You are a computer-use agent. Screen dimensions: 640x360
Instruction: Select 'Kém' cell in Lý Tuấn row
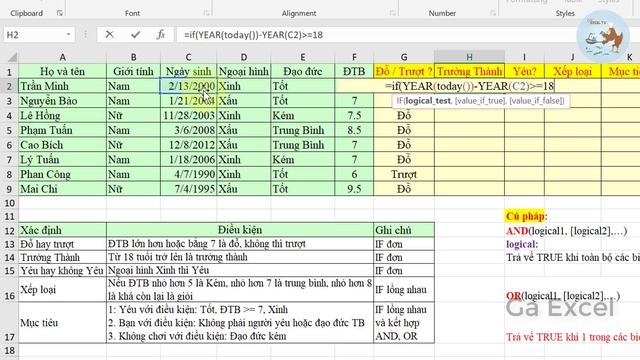[x=302, y=160]
